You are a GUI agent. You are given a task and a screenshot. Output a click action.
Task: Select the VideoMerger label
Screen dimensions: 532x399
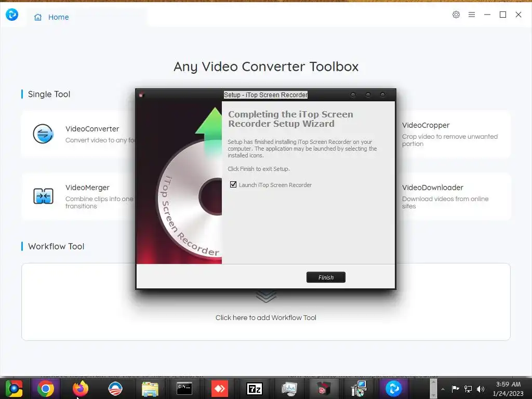tap(87, 188)
